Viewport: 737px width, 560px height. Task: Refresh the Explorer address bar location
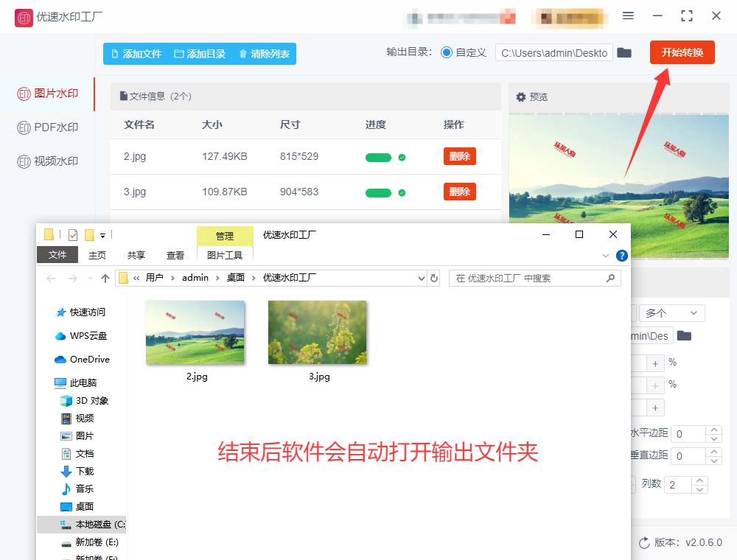coord(434,278)
